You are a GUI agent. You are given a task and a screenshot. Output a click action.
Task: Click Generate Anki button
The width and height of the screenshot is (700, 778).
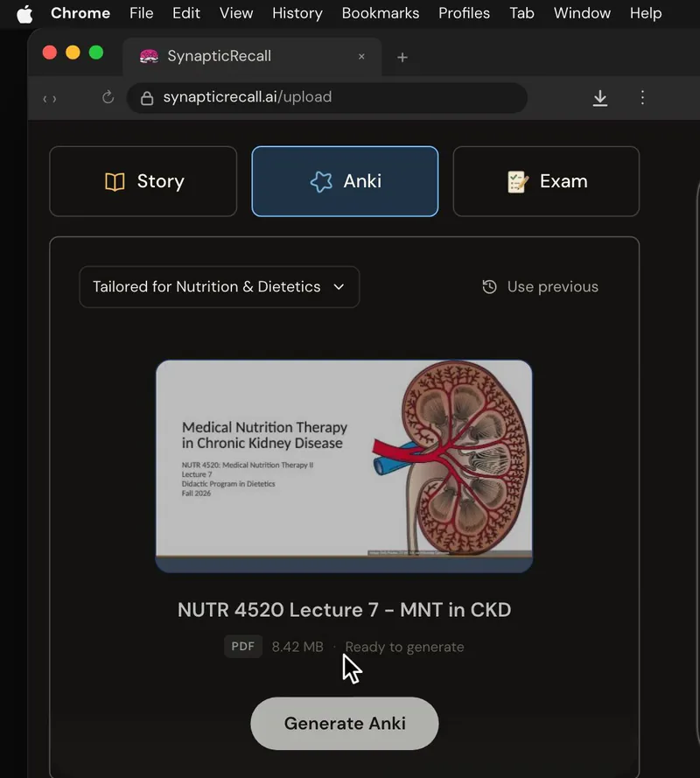pos(345,724)
